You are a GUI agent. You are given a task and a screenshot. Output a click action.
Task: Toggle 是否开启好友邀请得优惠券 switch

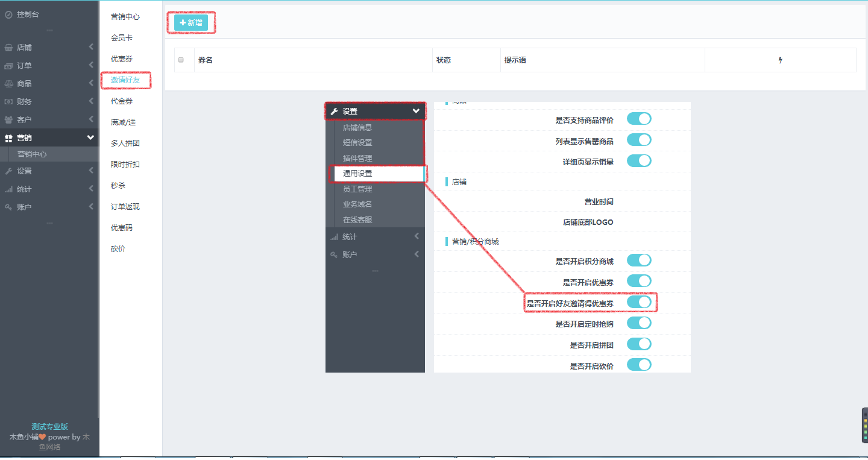(x=639, y=302)
